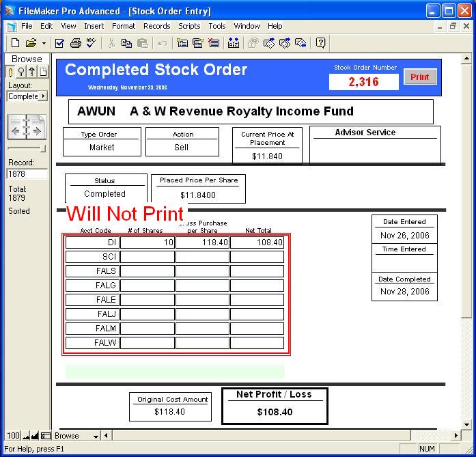Image resolution: width=476 pixels, height=457 pixels.
Task: Open the Records menu
Action: [x=156, y=26]
